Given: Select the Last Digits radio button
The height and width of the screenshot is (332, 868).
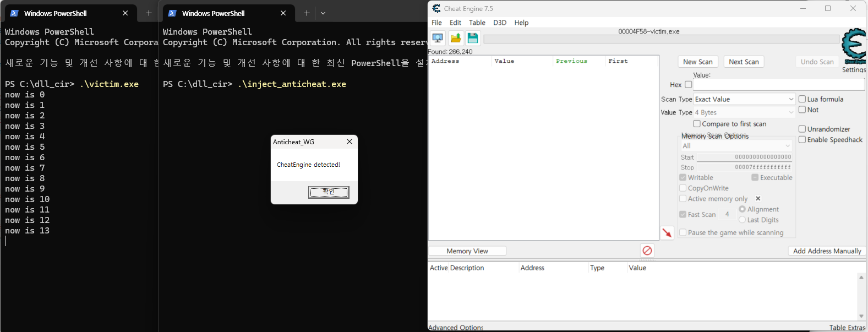Looking at the screenshot, I should [x=742, y=220].
